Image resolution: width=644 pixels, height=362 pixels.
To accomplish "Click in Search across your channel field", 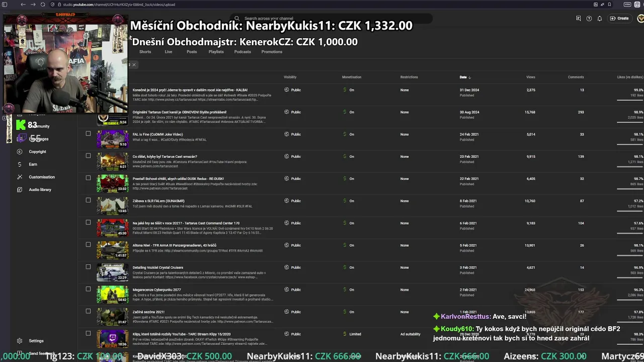I will pos(332,19).
